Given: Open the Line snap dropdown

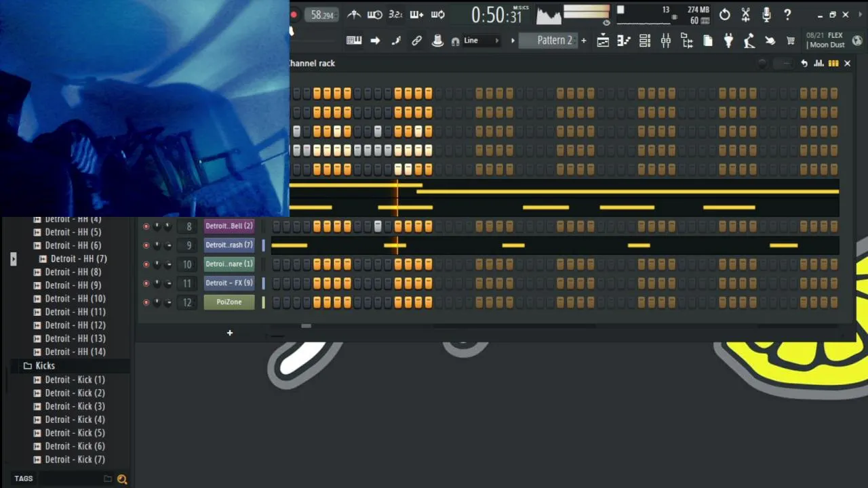Looking at the screenshot, I should pyautogui.click(x=481, y=41).
